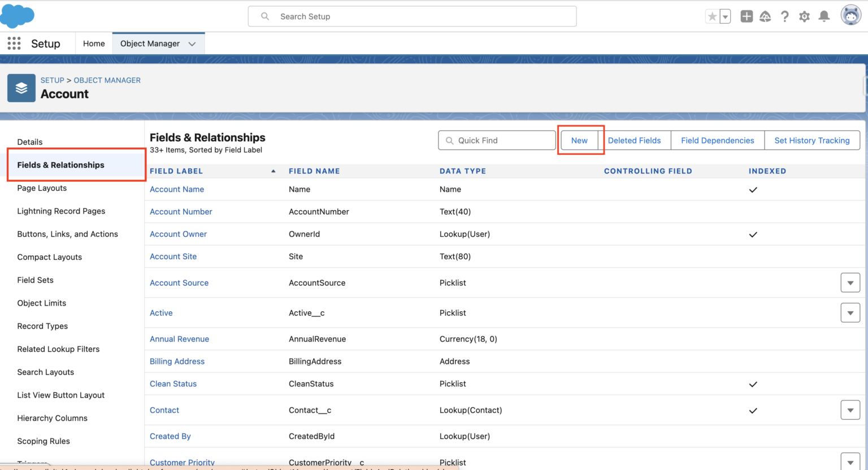Open Salesforce Help via the question mark icon

click(785, 16)
